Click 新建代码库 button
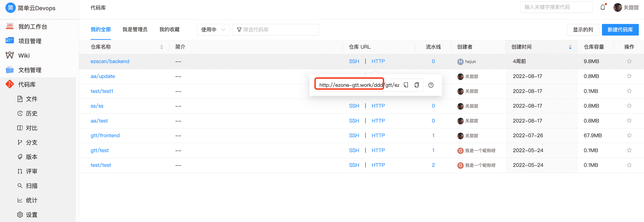 (x=620, y=30)
